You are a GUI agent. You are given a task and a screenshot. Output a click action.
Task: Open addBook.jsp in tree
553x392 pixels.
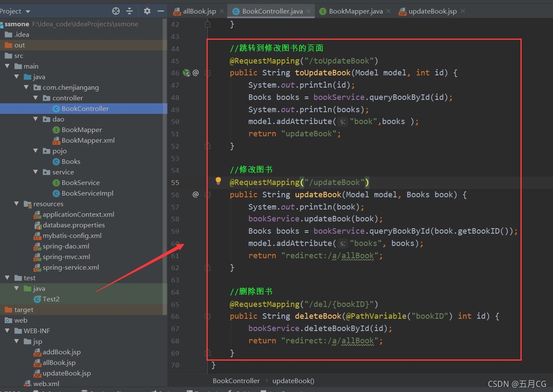click(x=61, y=352)
